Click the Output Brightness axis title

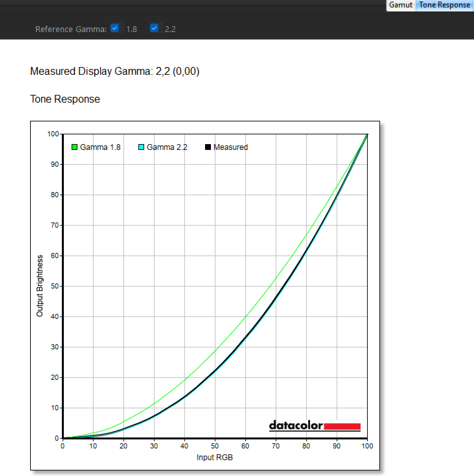click(40, 286)
